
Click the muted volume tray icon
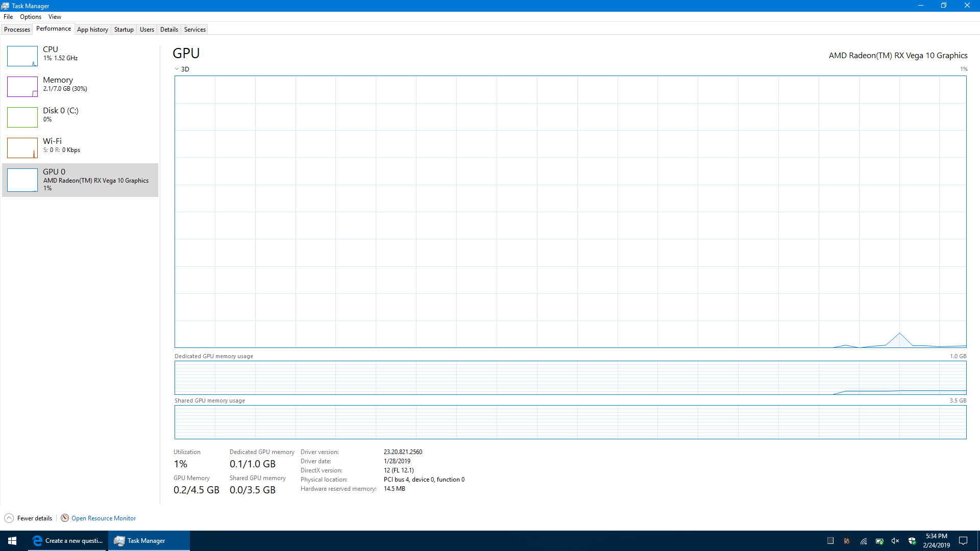point(895,541)
